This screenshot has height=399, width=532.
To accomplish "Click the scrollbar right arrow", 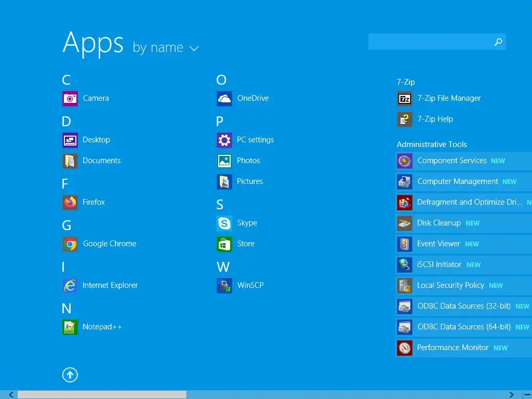I will click(511, 395).
